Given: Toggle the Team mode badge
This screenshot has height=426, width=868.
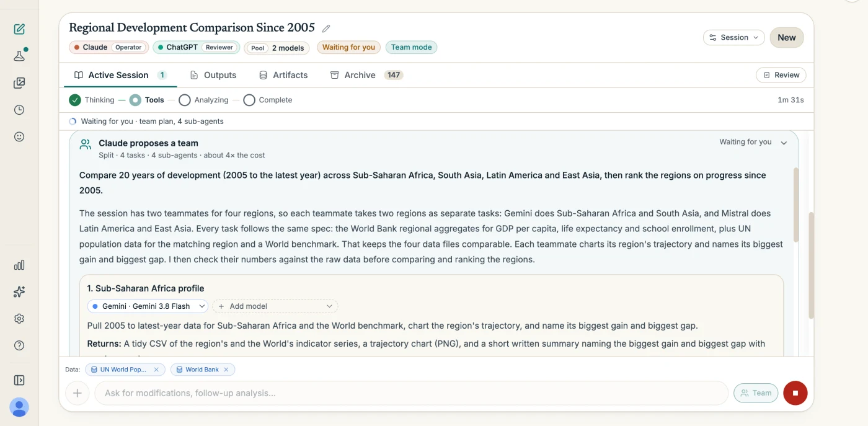Looking at the screenshot, I should coord(411,47).
